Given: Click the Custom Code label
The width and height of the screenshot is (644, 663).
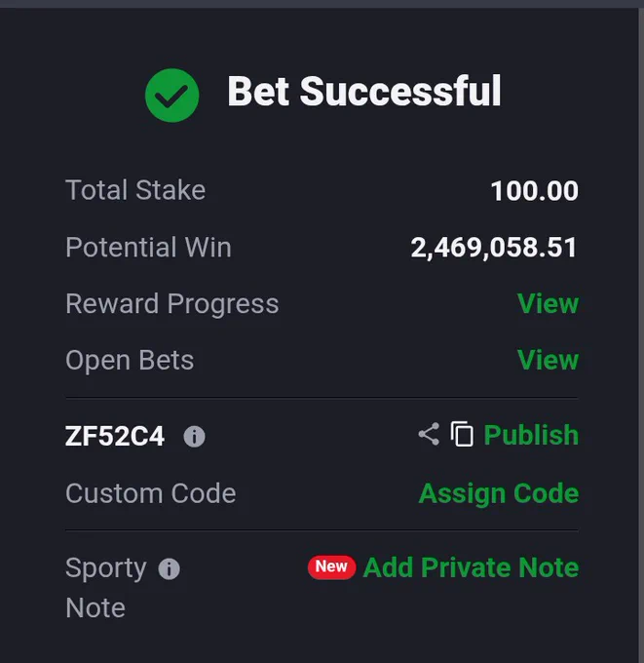Looking at the screenshot, I should [x=151, y=493].
